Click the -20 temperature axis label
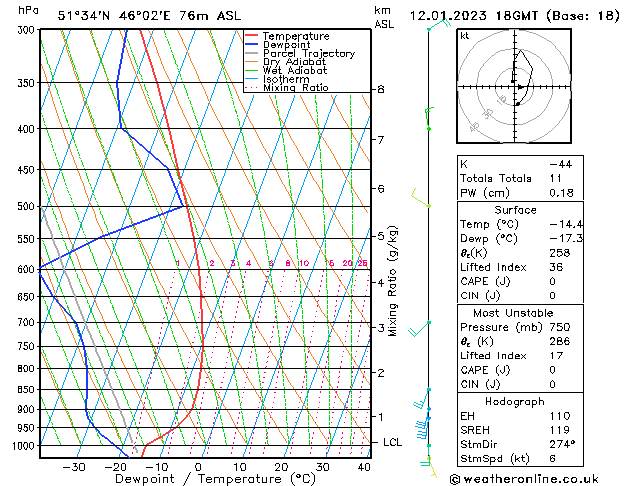The width and height of the screenshot is (629, 486). tap(116, 467)
